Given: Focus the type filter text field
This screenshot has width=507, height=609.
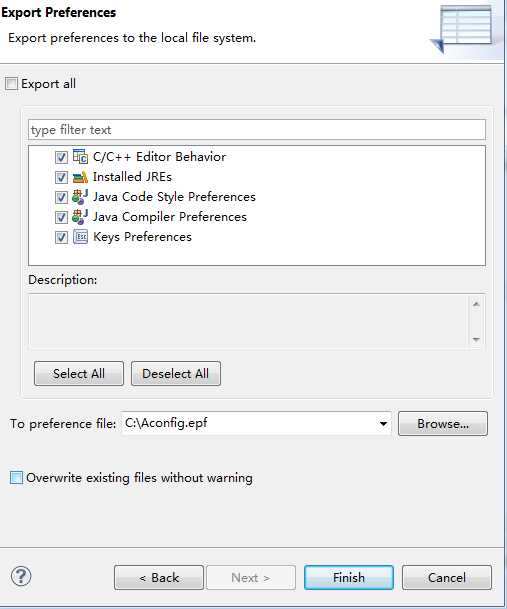Looking at the screenshot, I should point(257,130).
